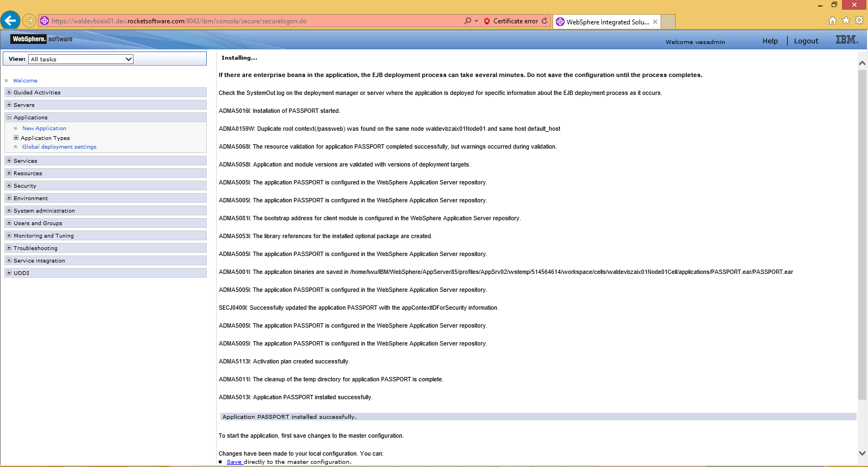The width and height of the screenshot is (868, 467).
Task: Open the blank new tab button
Action: point(668,22)
